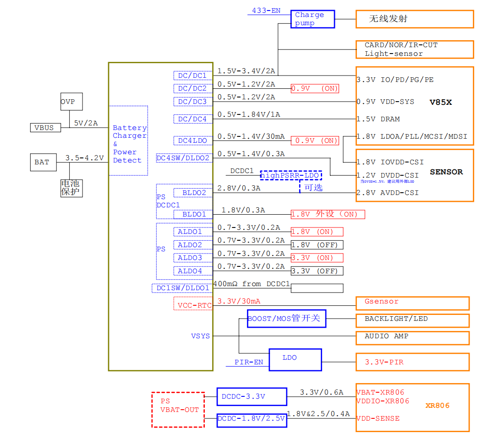Click the PIR-EN link

(249, 362)
